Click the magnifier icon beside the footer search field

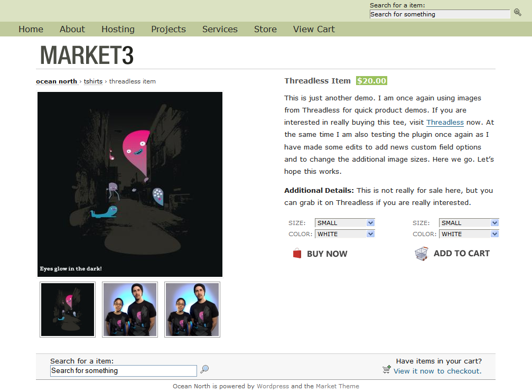[x=204, y=369]
